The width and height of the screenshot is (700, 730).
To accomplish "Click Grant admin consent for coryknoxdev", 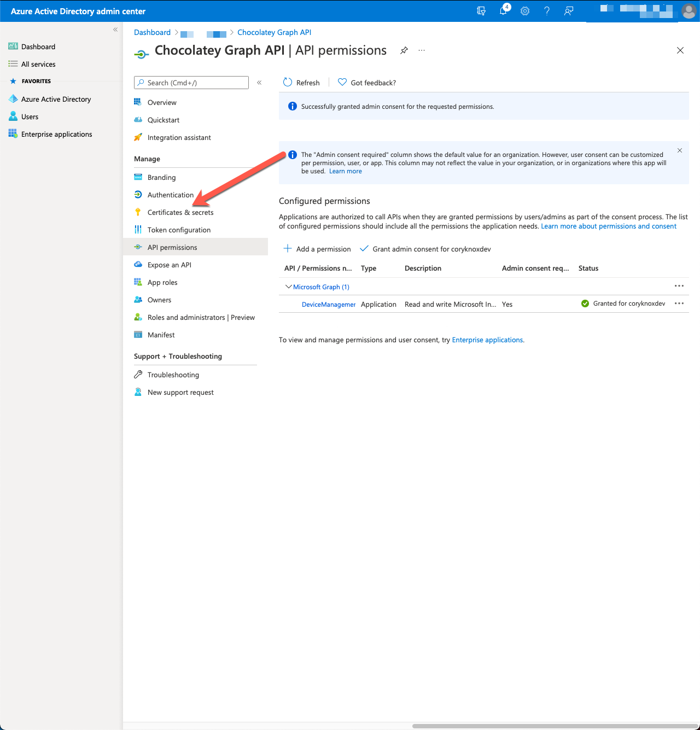I will coord(425,249).
